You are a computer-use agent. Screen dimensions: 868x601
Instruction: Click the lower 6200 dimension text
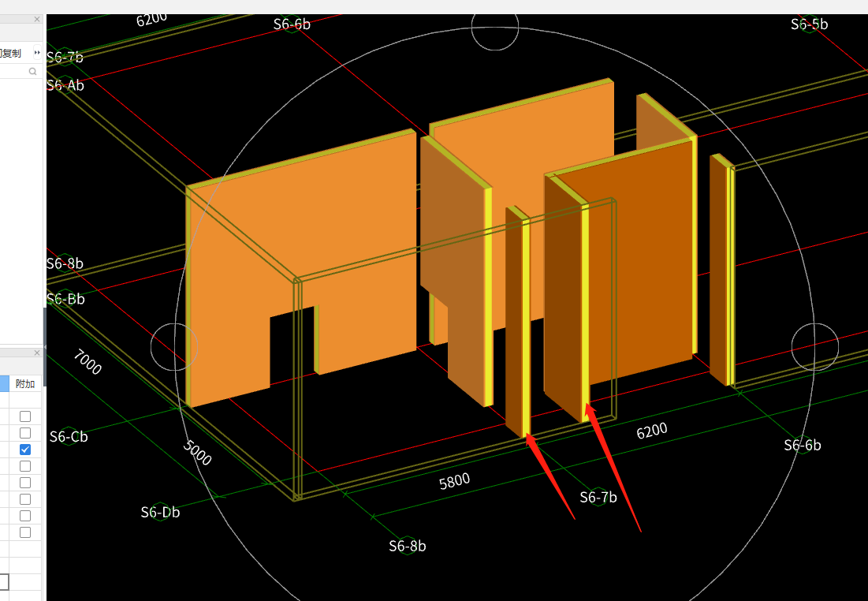pos(651,431)
